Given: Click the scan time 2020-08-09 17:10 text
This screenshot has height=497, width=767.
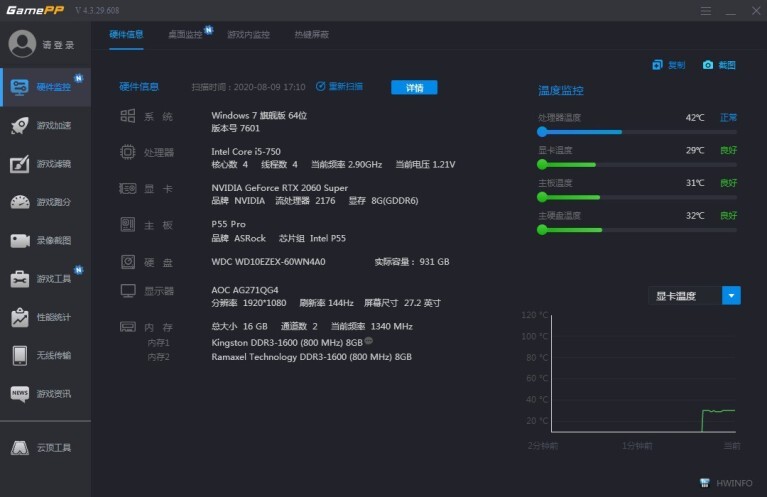Looking at the screenshot, I should click(248, 87).
